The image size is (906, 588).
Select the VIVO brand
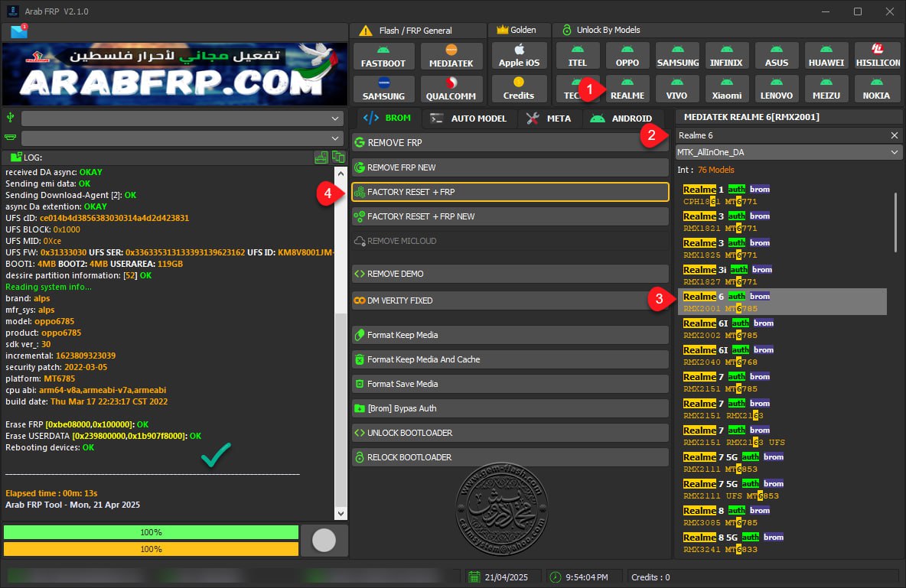tap(676, 89)
